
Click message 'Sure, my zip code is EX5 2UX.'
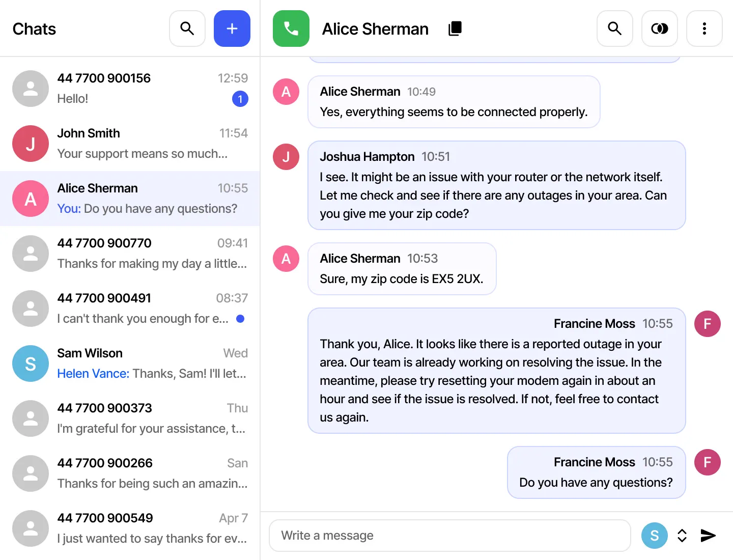(402, 269)
